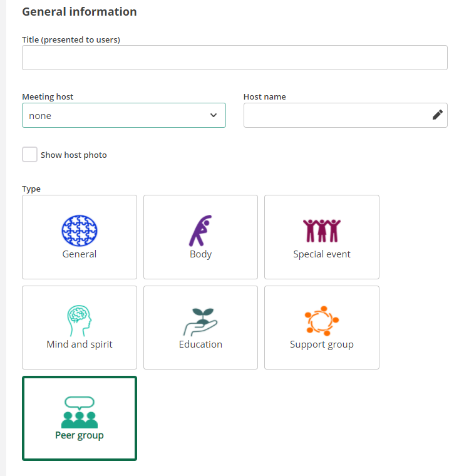Click the pencil edit icon in Host name

click(438, 115)
